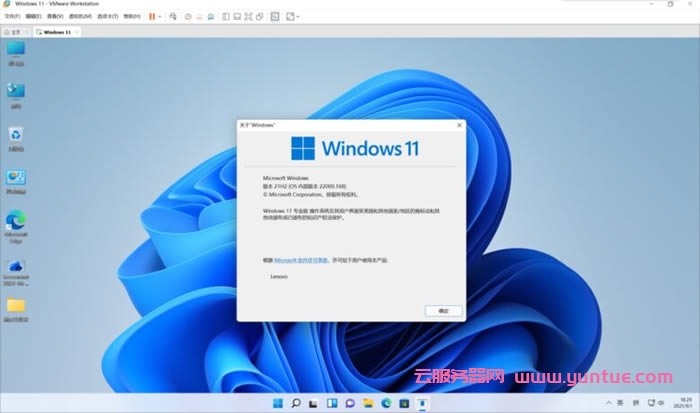This screenshot has height=413, width=700.
Task: Click the Windows Start button on taskbar
Action: pos(277,405)
